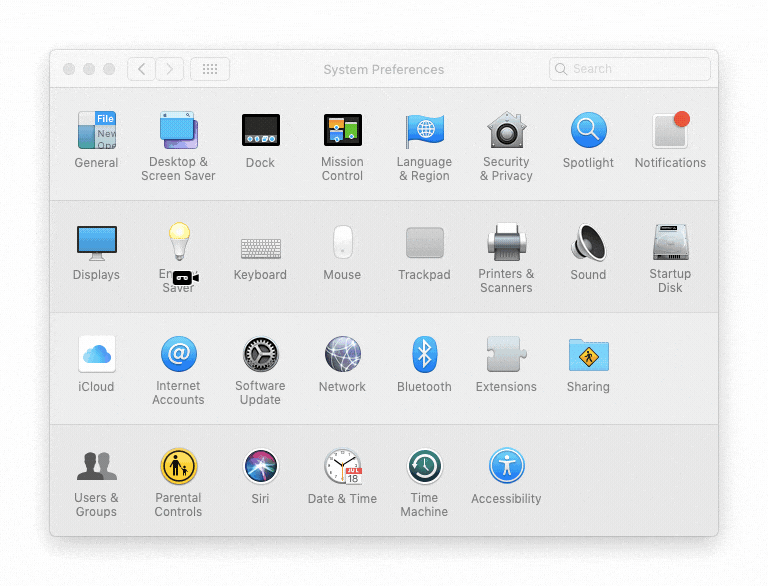The height and width of the screenshot is (586, 768).
Task: Click the back navigation arrow
Action: (142, 69)
